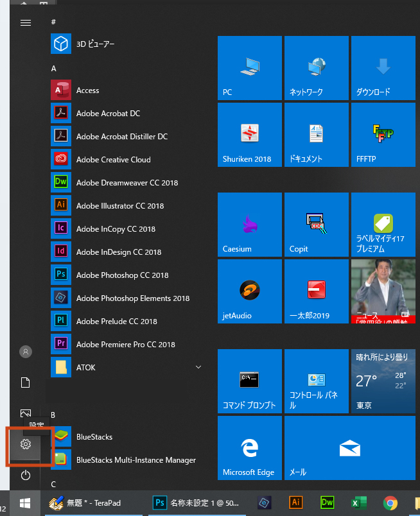Open the メール tile

[350, 448]
